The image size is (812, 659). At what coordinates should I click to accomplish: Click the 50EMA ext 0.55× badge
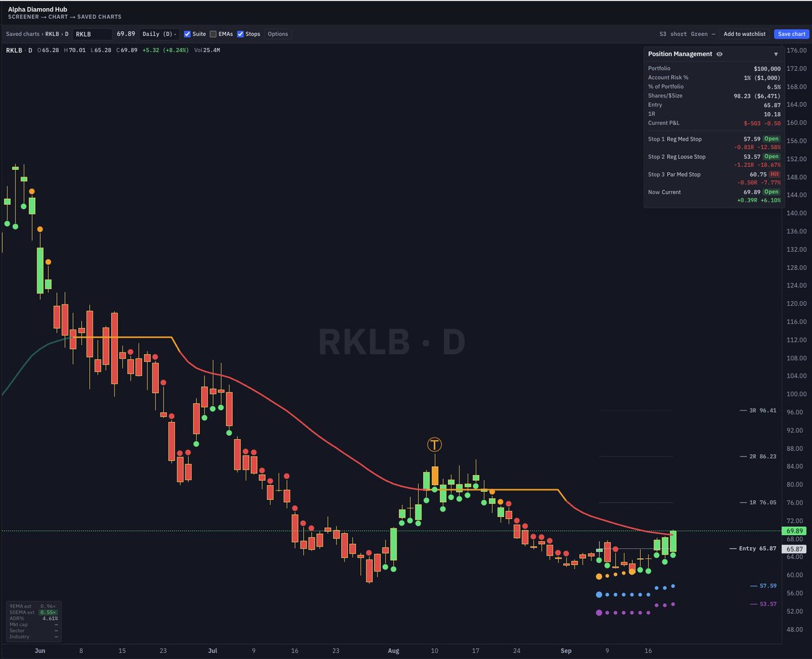[48, 612]
